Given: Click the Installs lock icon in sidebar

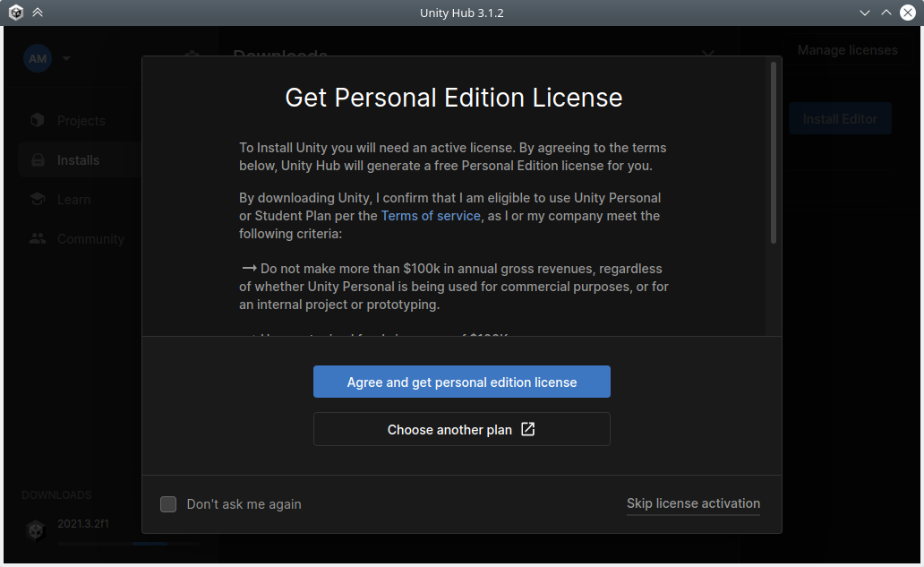Looking at the screenshot, I should 37,160.
